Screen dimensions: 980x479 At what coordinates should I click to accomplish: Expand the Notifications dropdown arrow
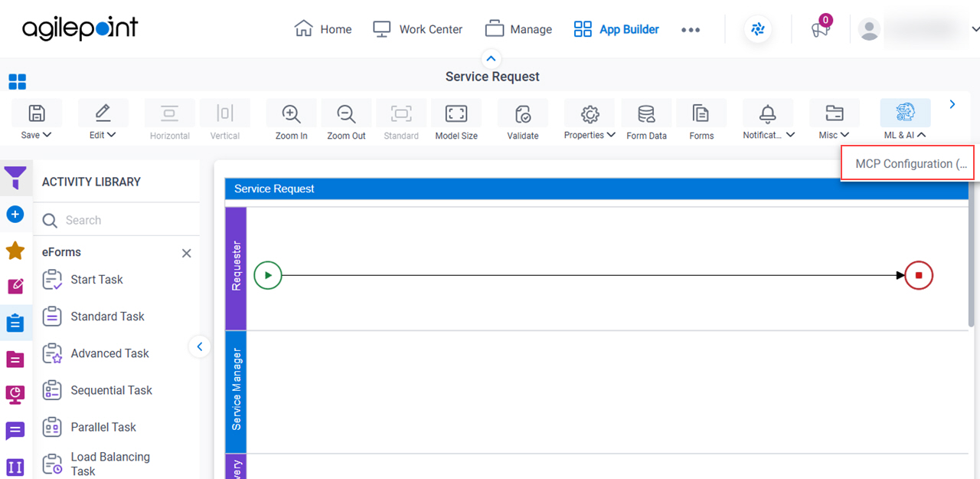click(790, 135)
